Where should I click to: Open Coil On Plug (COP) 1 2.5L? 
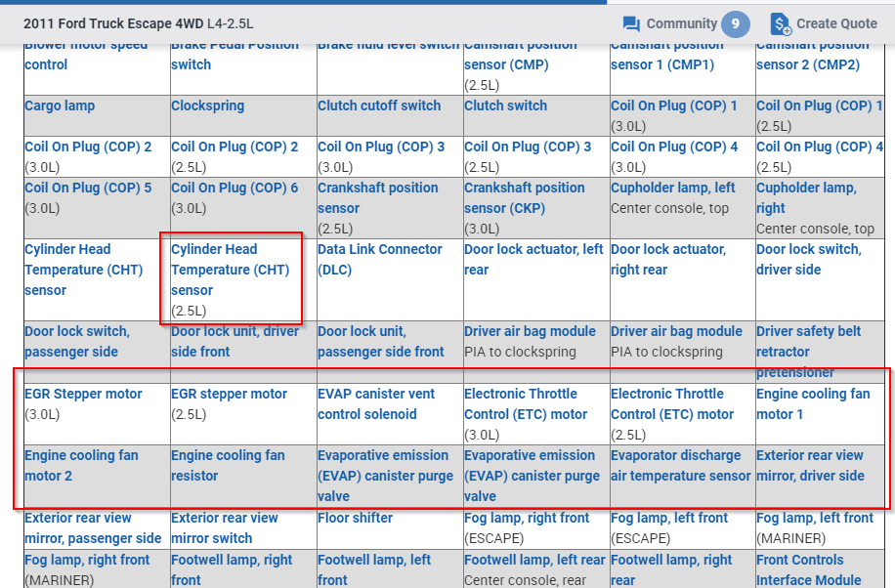820,105
